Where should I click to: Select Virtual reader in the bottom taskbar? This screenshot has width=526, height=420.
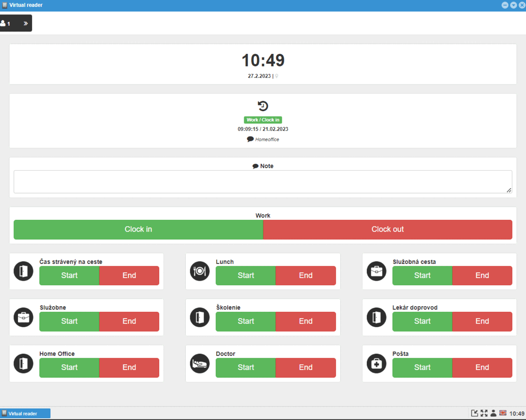click(25, 413)
